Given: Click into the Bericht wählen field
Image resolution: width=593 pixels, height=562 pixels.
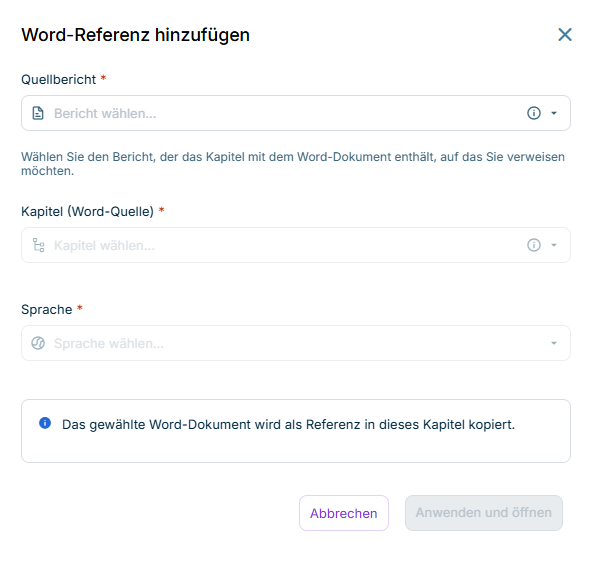Looking at the screenshot, I should 296,113.
